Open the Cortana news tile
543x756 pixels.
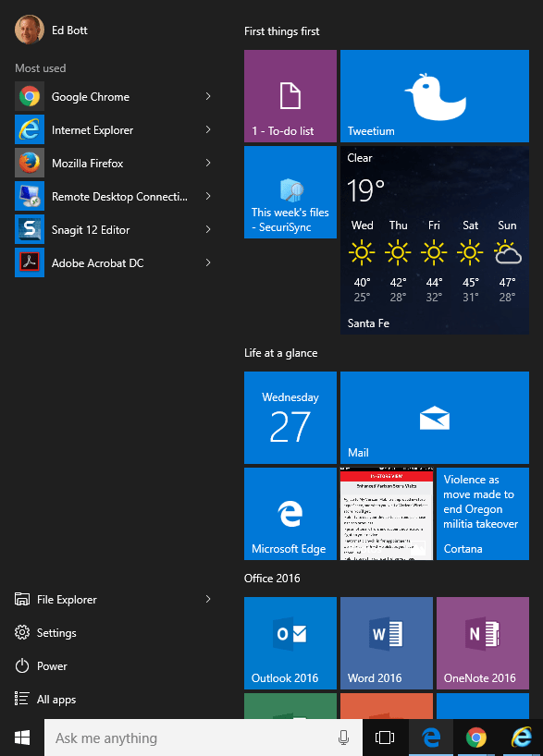tap(483, 514)
